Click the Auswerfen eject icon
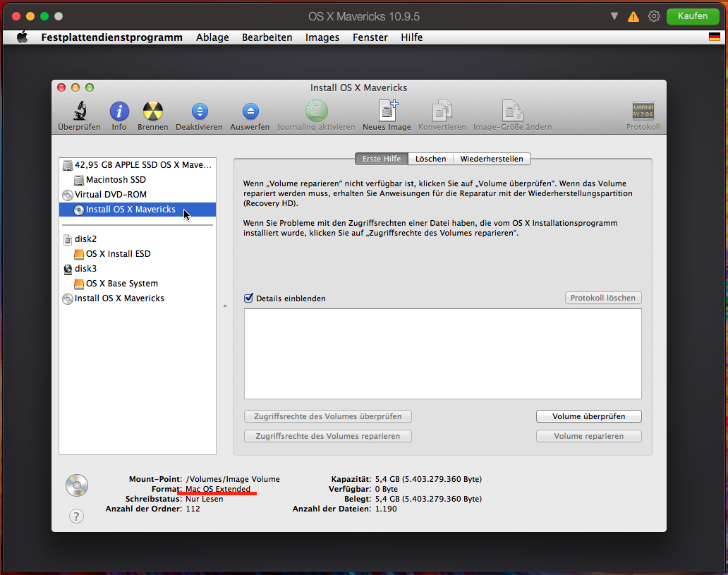This screenshot has width=728, height=575. (250, 111)
